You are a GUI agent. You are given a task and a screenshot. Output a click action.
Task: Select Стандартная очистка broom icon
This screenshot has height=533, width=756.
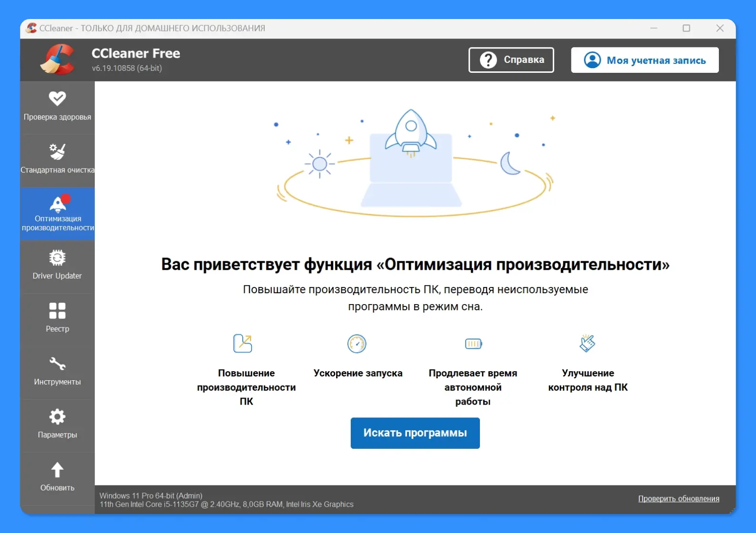57,151
